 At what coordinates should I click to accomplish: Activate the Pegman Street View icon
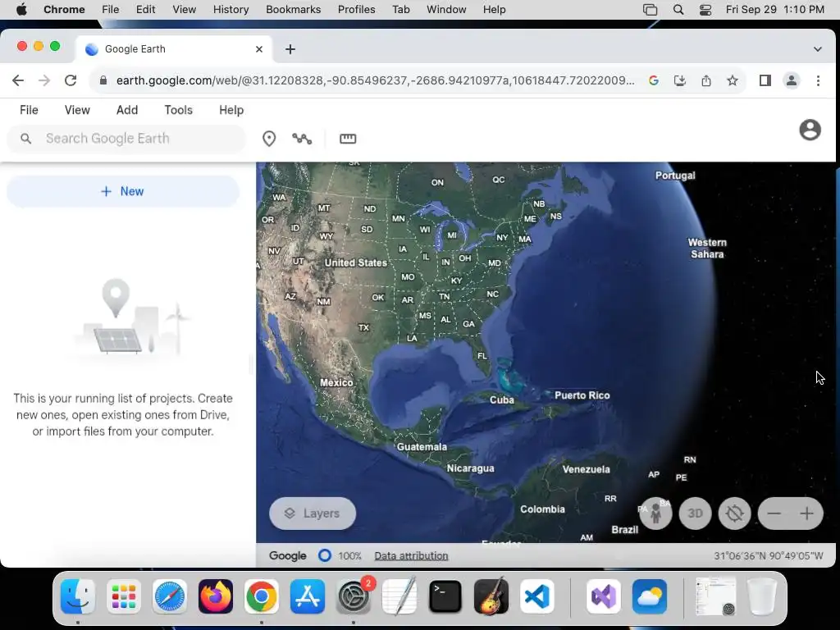click(655, 514)
